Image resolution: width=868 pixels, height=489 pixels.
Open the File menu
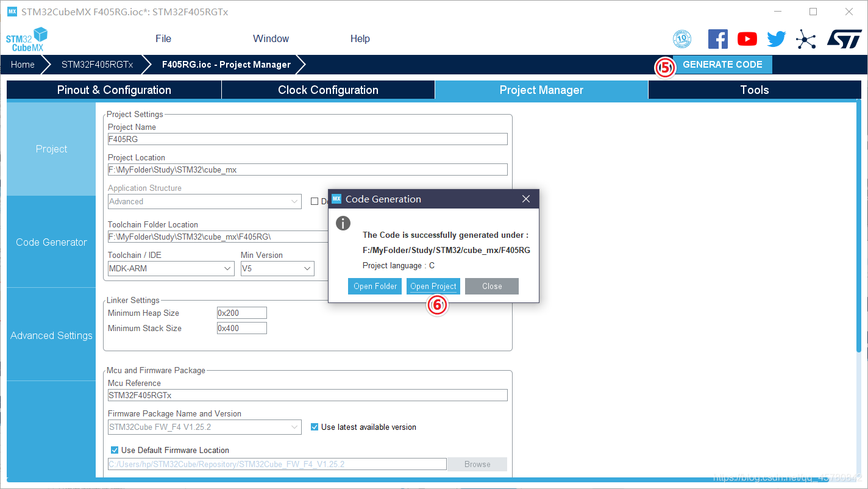pyautogui.click(x=163, y=38)
